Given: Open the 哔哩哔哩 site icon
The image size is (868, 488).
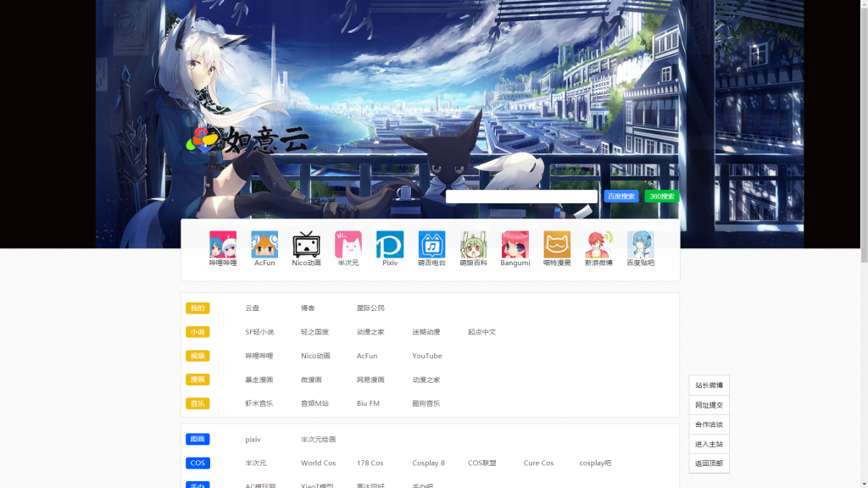Looking at the screenshot, I should point(223,245).
